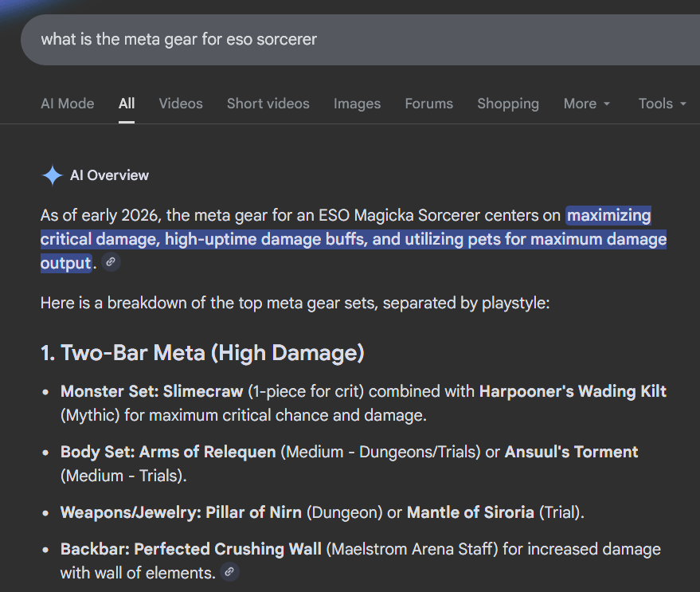Viewport: 700px width, 592px height.
Task: Click the Harpooner's Wading Kilt text
Action: tap(573, 391)
